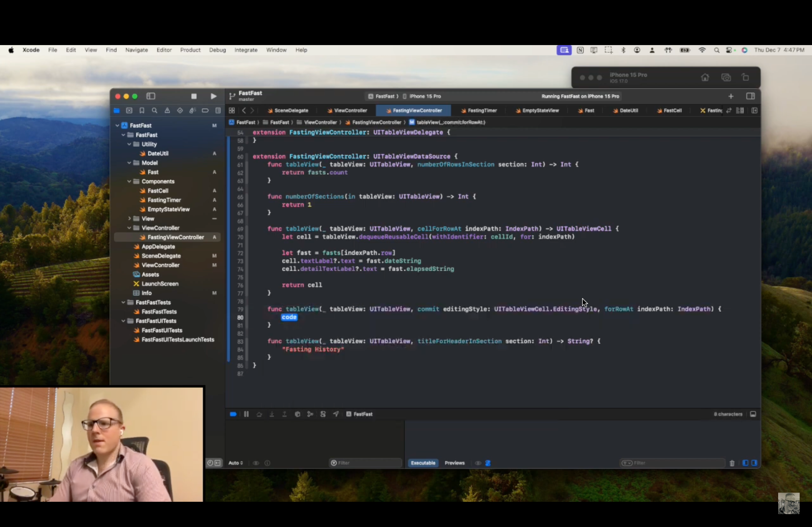
Task: Switch to the EmptyStateView tab
Action: [x=537, y=111]
